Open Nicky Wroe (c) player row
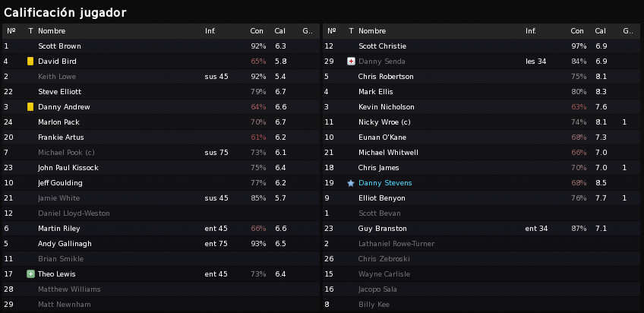Image resolution: width=644 pixels, height=313 pixels. (481, 122)
